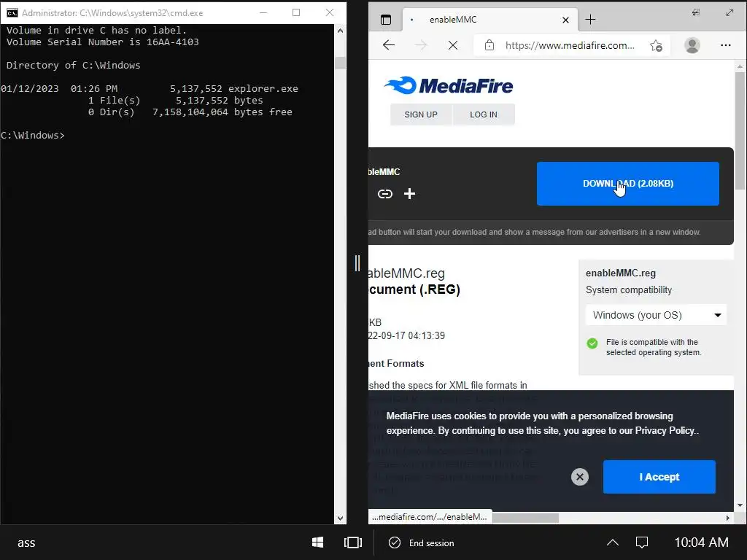Click the browser pin icon at the top right
The image size is (747, 560).
(695, 12)
